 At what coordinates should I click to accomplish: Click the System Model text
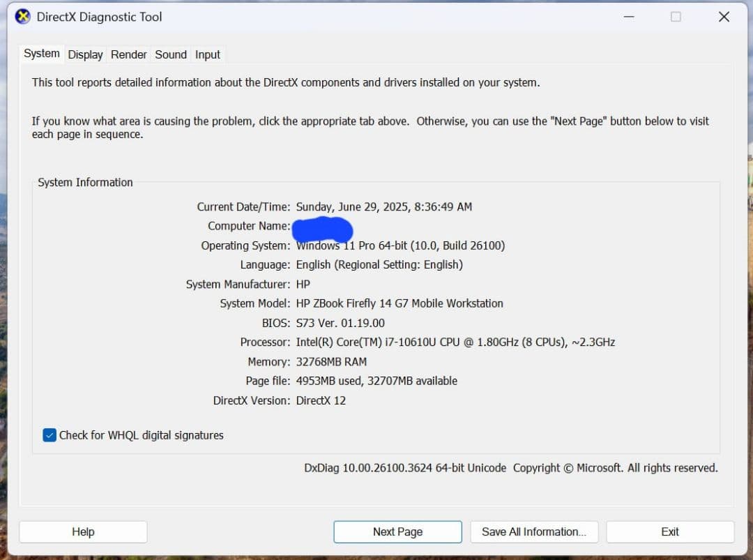pyautogui.click(x=400, y=303)
